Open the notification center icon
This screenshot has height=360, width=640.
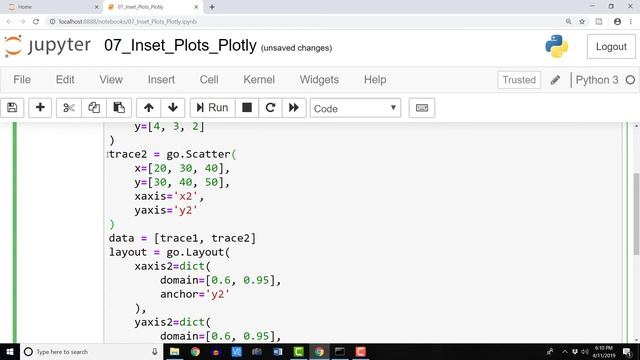pos(627,352)
